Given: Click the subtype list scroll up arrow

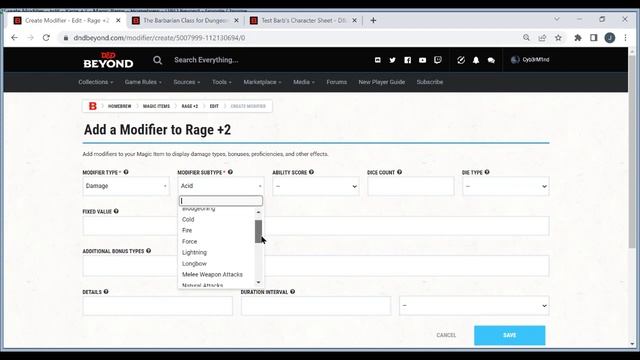Looking at the screenshot, I should pos(258,212).
